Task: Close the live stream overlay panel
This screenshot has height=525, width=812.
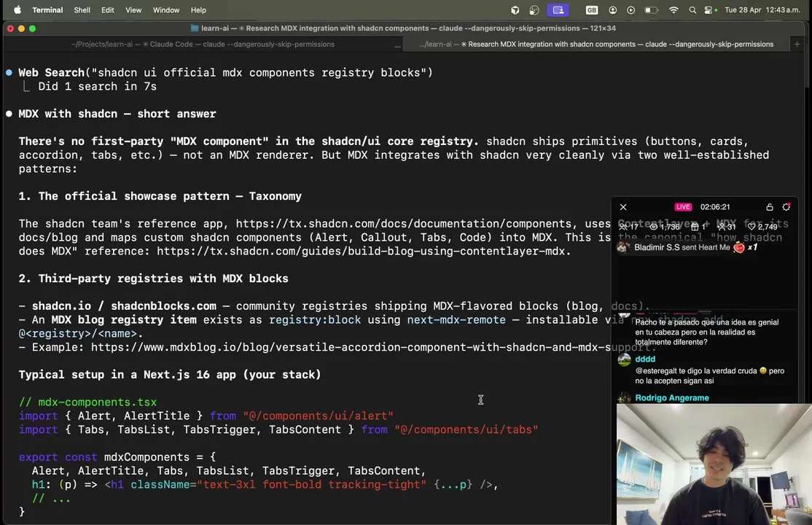Action: [x=623, y=207]
